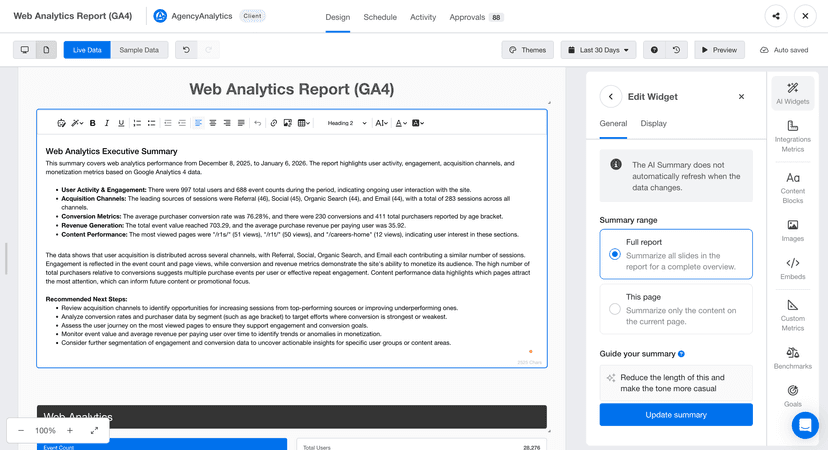
Task: Preview the report
Action: 719,50
